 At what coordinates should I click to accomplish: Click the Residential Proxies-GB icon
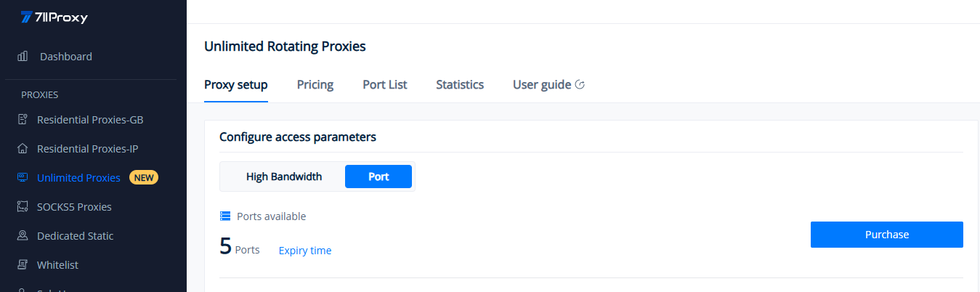(23, 120)
